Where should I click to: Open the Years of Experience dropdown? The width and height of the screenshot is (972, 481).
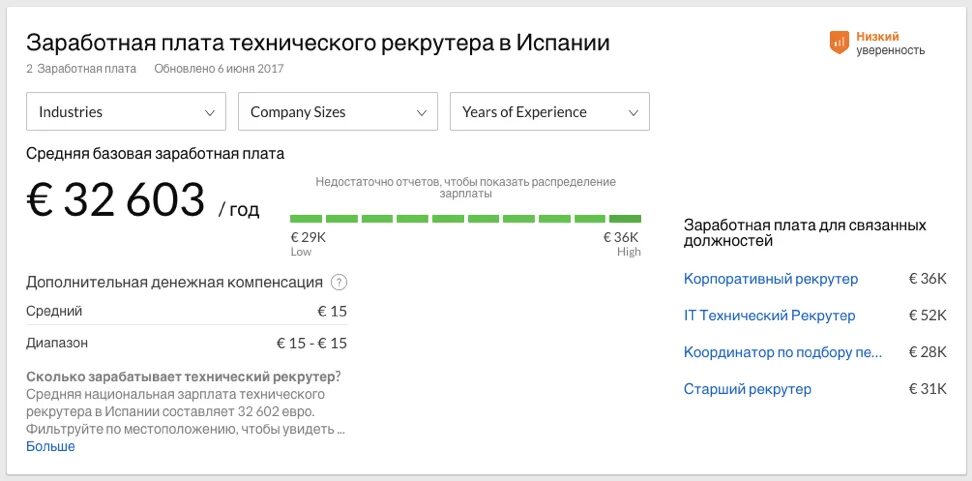click(550, 112)
